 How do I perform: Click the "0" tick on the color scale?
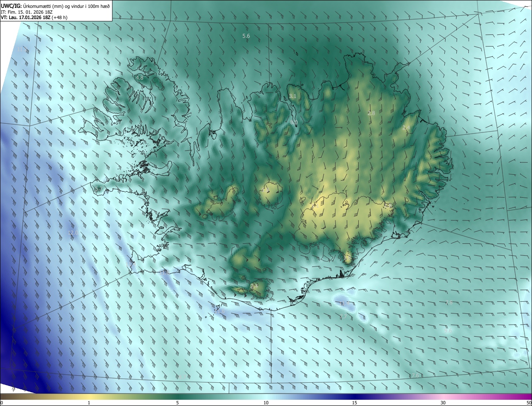tap(2, 403)
